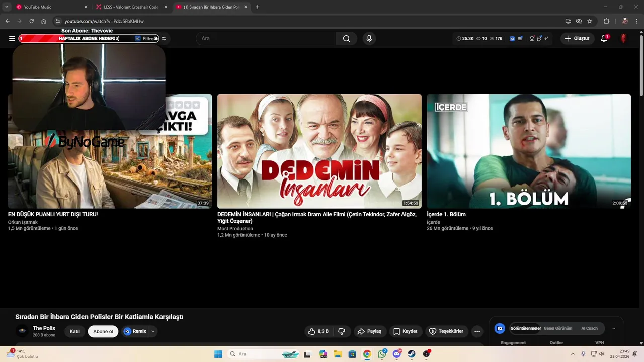644x362 pixels.
Task: Select the Görüntülenmeler tab in vidIQ panel
Action: pyautogui.click(x=525, y=328)
